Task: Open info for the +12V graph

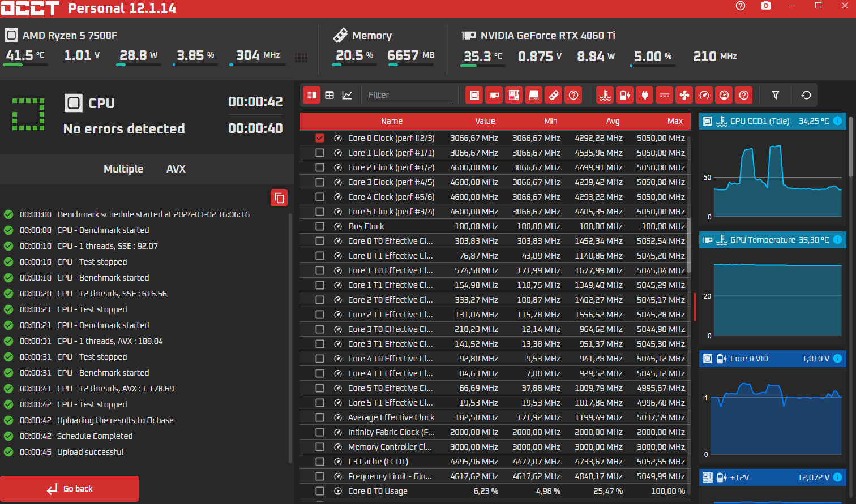Action: [x=838, y=477]
